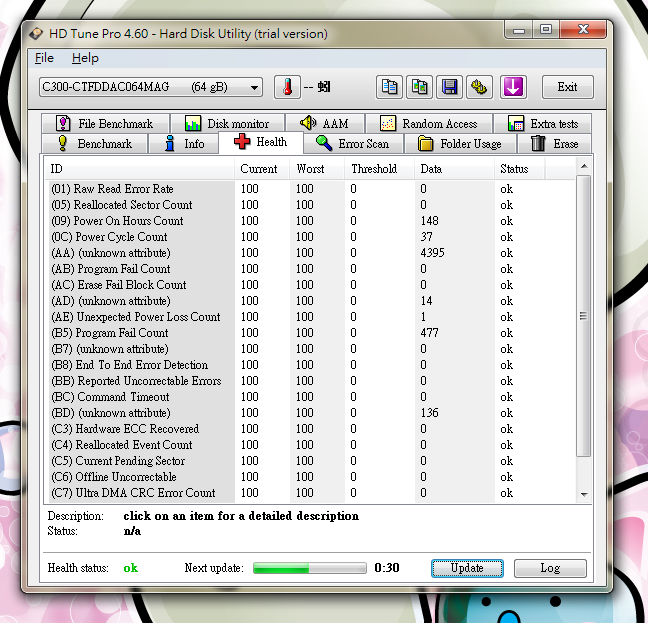Select the Current Pending Sector row
The image size is (648, 623).
[x=310, y=461]
